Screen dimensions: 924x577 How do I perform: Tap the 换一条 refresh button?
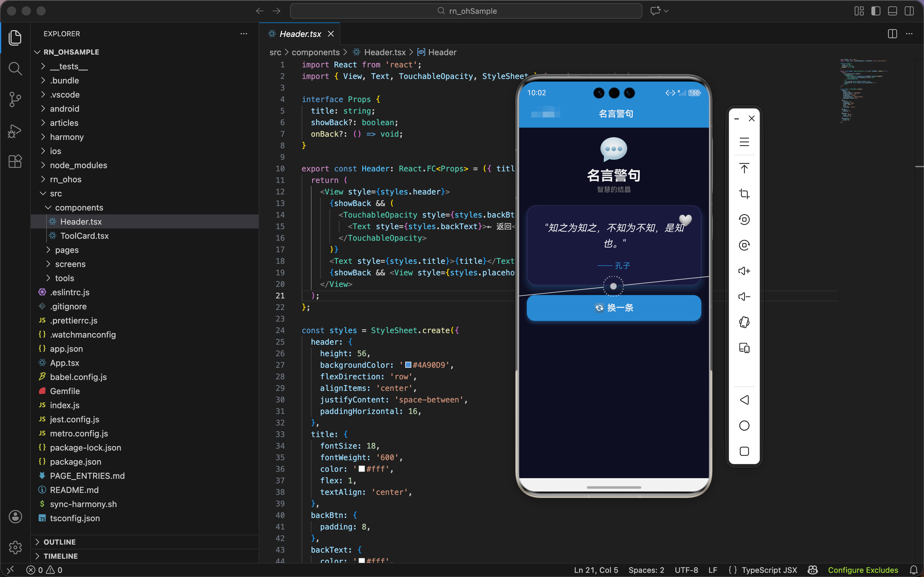[613, 307]
